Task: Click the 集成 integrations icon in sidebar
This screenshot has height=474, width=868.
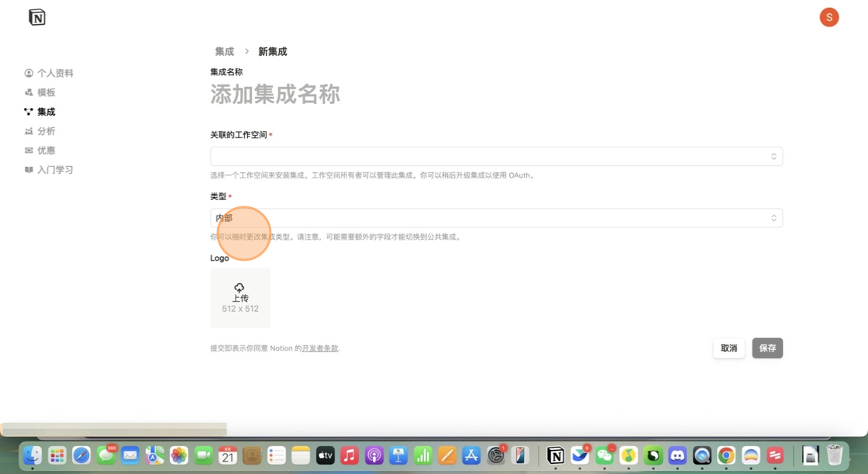Action: 29,112
